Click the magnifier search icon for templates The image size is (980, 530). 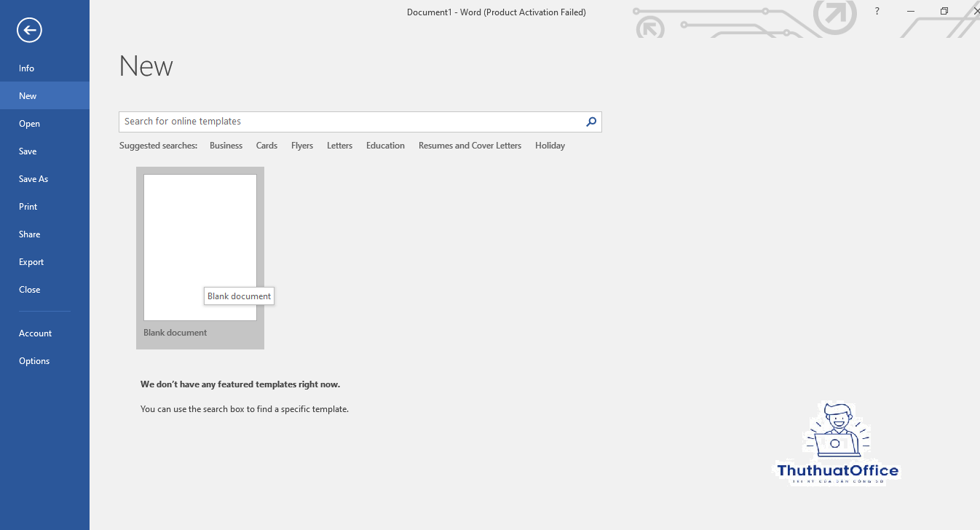pos(591,122)
